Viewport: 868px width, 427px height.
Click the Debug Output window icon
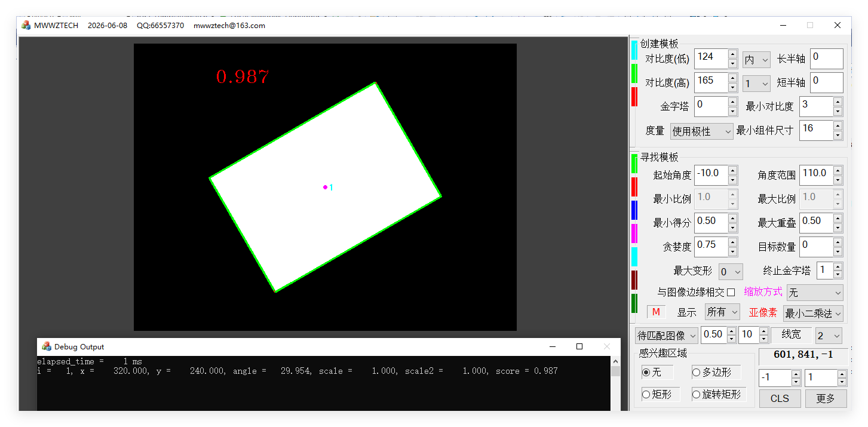[x=47, y=346]
